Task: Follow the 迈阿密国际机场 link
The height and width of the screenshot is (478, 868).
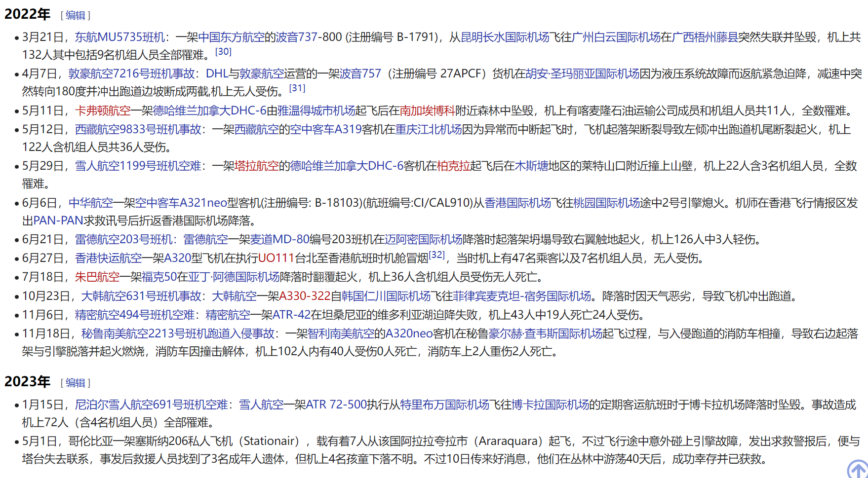Action: [x=424, y=239]
